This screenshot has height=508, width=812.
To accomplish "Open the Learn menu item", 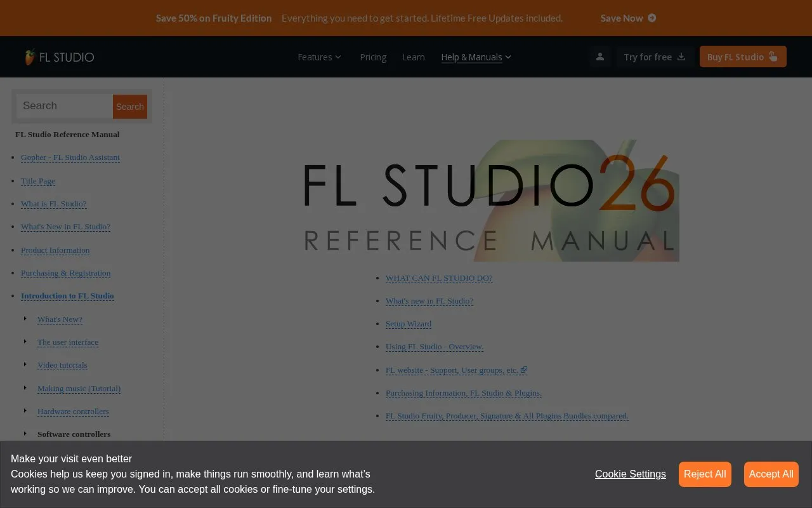I will pos(414,57).
